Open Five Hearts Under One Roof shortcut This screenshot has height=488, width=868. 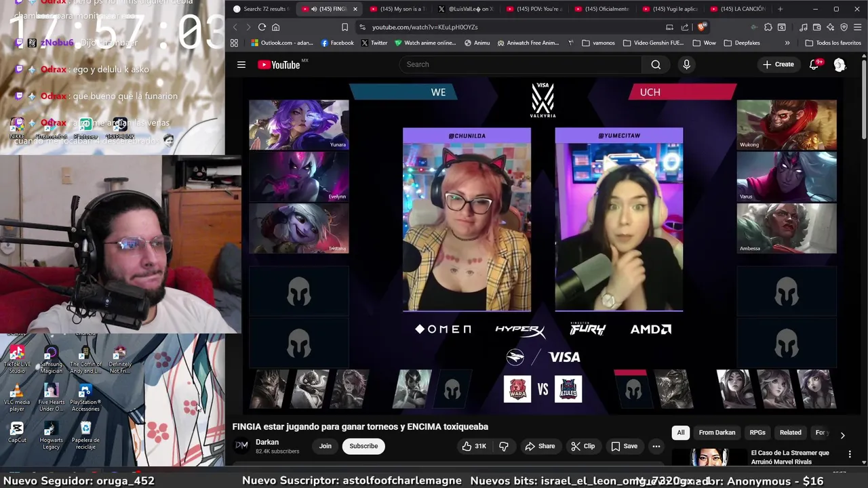coord(51,398)
